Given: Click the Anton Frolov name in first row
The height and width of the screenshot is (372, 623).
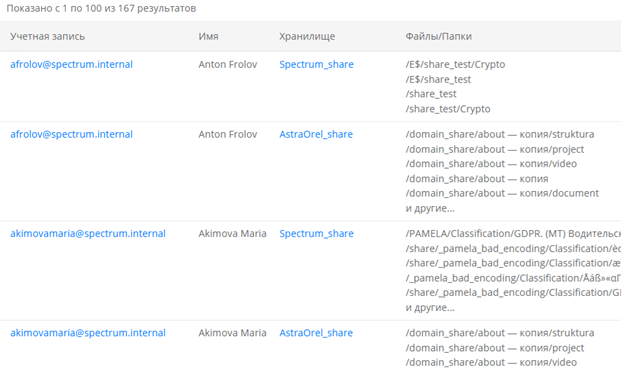Looking at the screenshot, I should [228, 64].
